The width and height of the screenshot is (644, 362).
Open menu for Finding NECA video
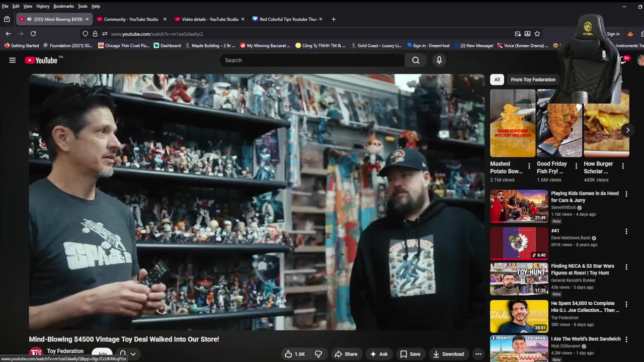tap(626, 267)
